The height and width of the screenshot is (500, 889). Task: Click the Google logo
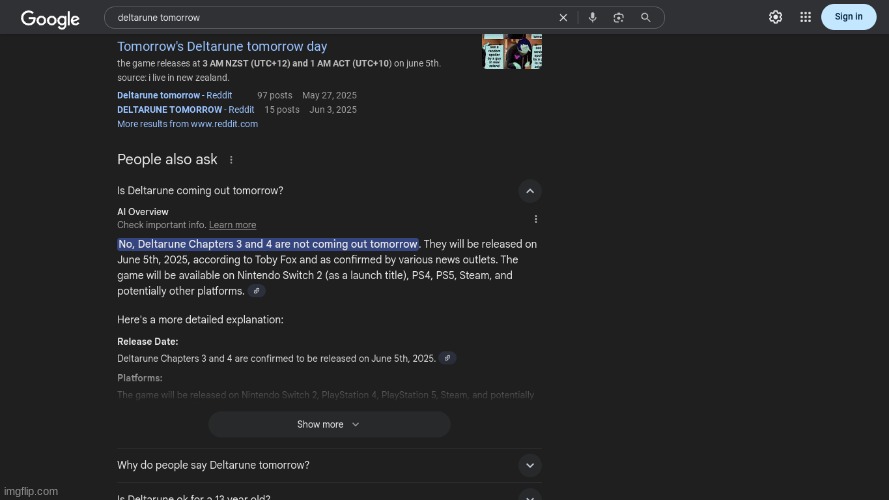click(50, 19)
